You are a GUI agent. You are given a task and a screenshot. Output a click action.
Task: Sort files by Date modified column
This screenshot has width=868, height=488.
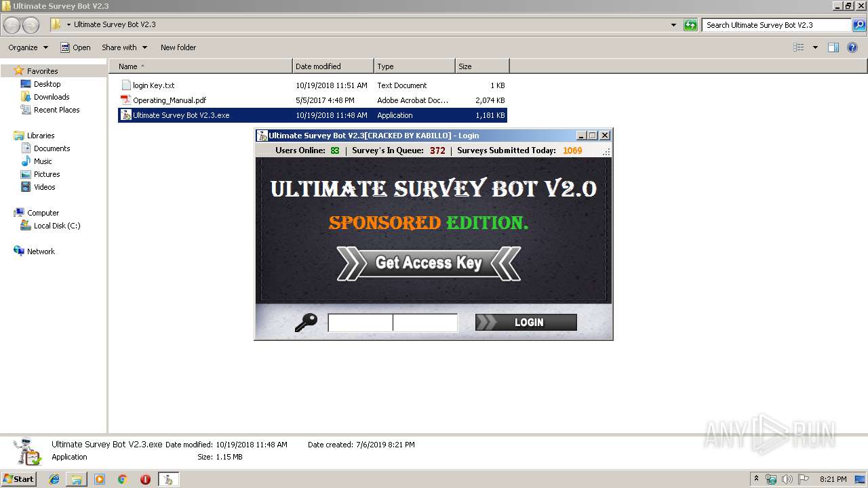(x=333, y=66)
